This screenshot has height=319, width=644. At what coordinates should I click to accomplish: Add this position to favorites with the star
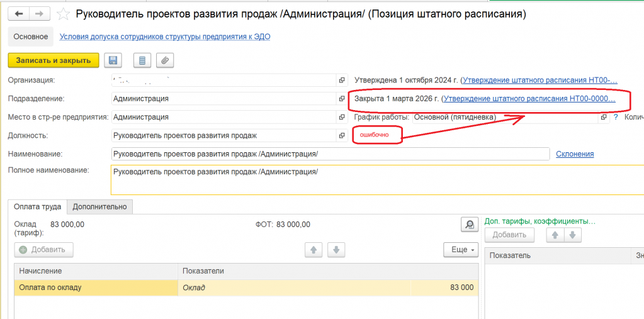coord(63,14)
